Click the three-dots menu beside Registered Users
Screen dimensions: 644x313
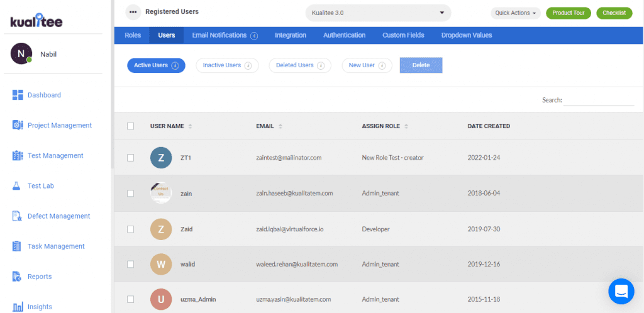click(x=133, y=12)
